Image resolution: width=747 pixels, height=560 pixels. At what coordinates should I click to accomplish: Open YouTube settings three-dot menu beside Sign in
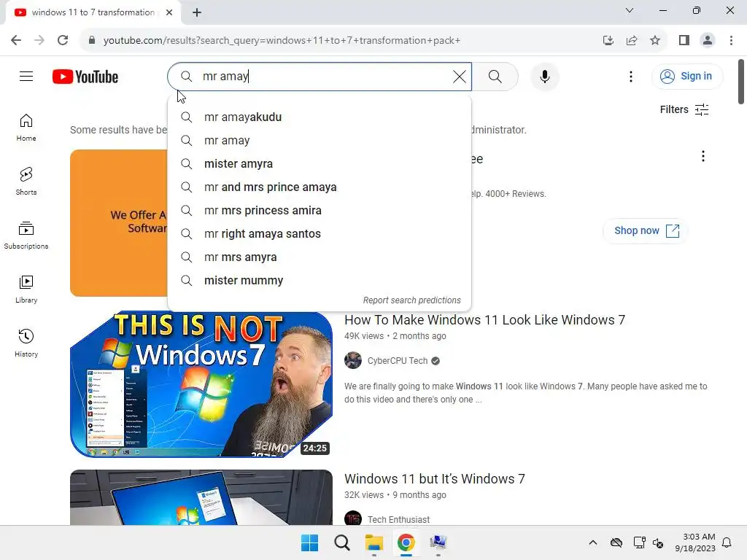click(x=631, y=77)
